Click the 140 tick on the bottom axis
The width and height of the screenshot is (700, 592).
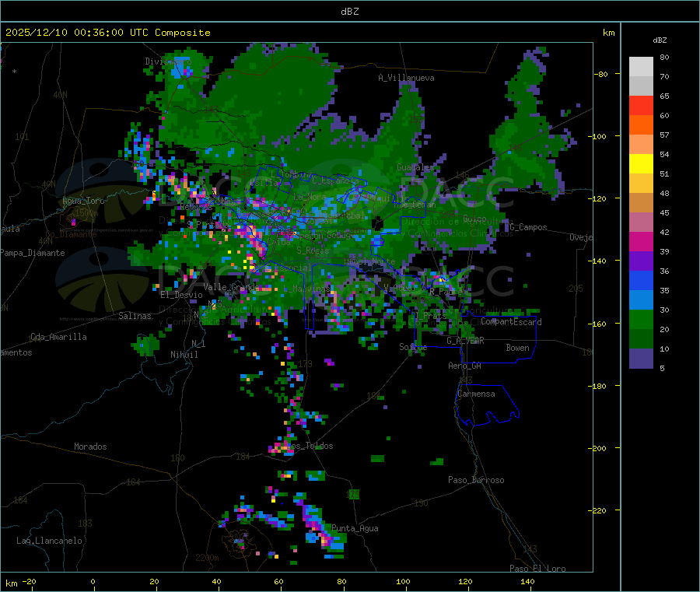point(527,581)
